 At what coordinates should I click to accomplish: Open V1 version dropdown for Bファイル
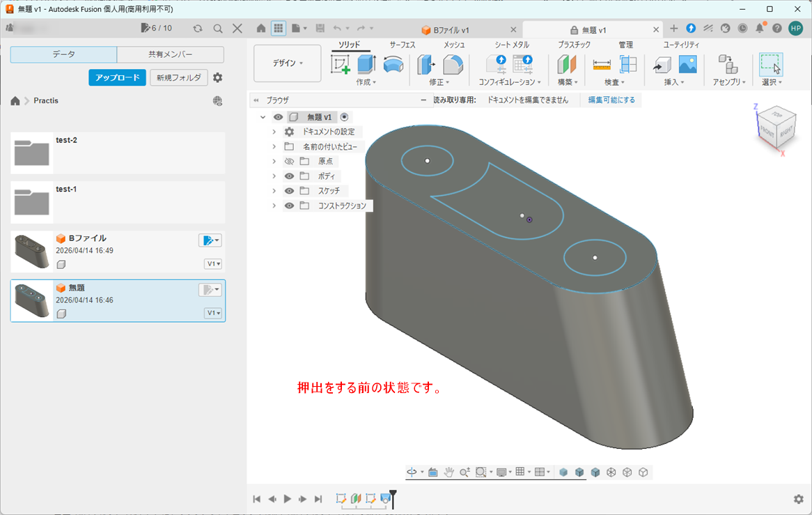[213, 263]
